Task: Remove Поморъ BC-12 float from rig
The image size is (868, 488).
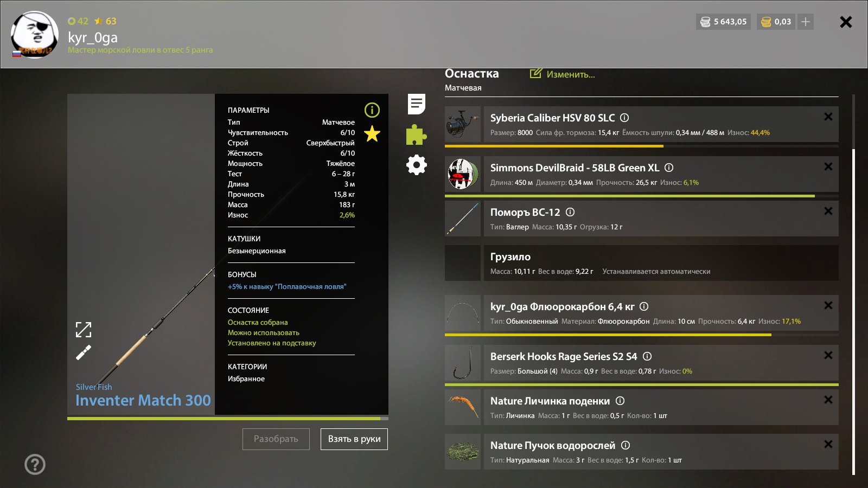Action: pos(828,211)
